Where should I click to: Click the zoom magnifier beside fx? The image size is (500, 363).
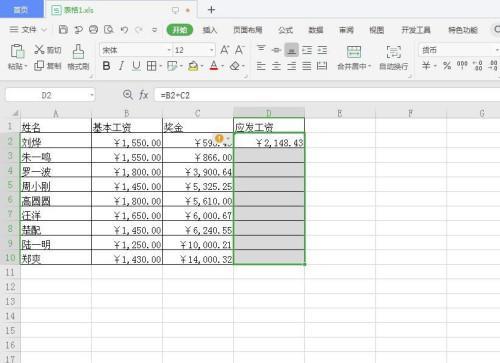[128, 95]
